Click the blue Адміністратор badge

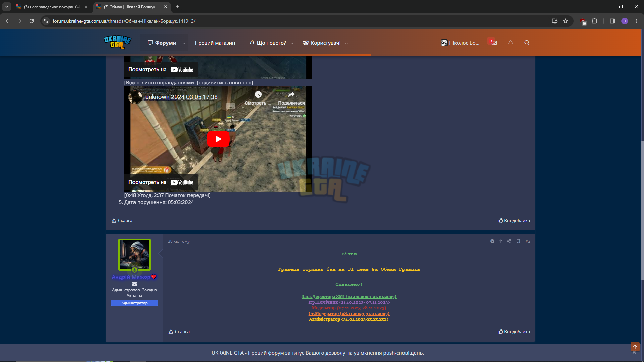coord(135,303)
